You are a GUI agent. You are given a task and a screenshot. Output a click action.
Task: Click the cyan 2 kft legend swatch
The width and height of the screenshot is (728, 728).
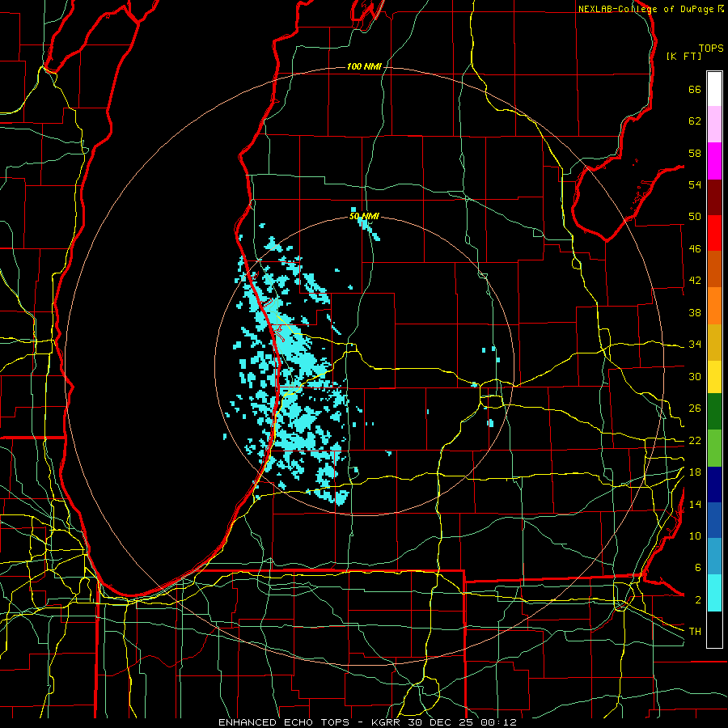coord(714,593)
